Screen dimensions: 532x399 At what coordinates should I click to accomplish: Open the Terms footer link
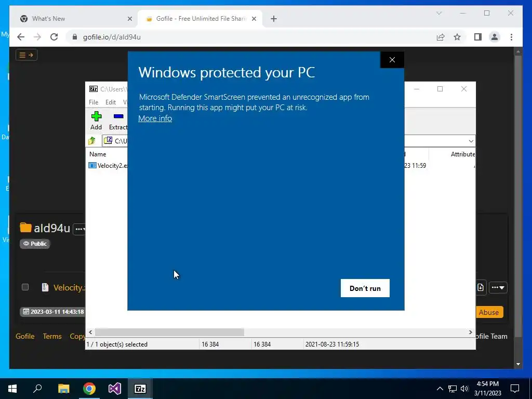(x=52, y=336)
